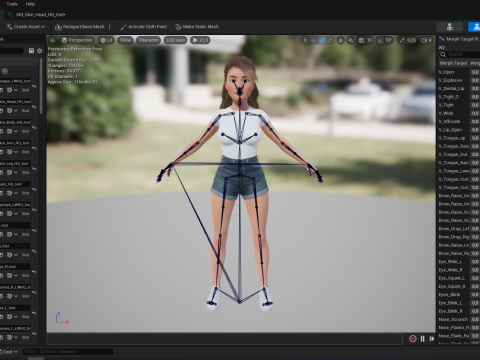Open the Create Asset dropdown
Screen dimensions: 480x360
[25, 27]
